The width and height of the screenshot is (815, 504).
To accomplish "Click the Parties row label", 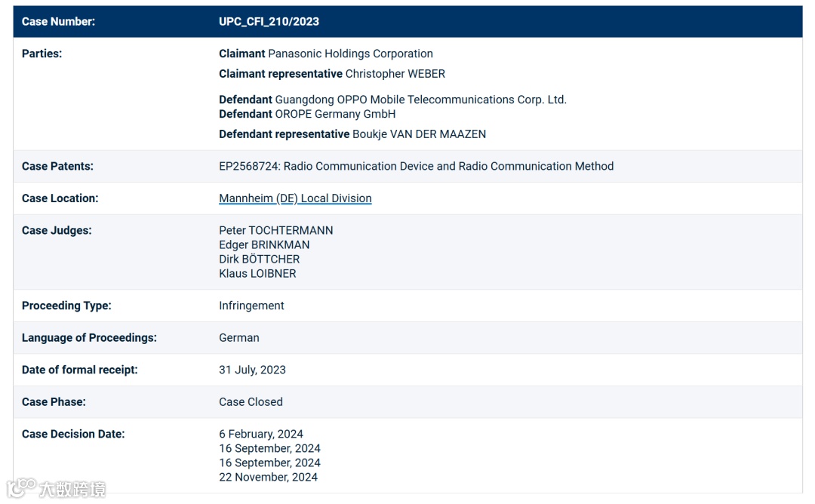I will tap(42, 54).
